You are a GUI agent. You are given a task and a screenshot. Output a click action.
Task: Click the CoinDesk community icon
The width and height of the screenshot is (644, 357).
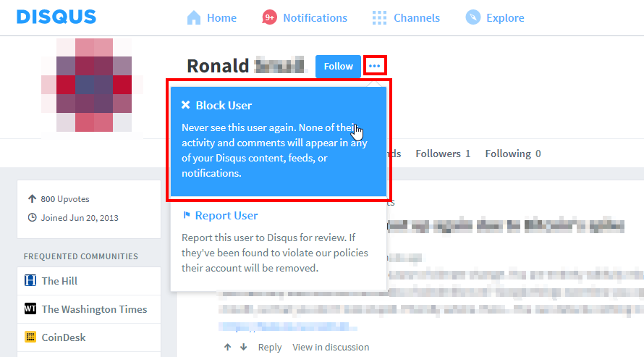click(x=30, y=337)
